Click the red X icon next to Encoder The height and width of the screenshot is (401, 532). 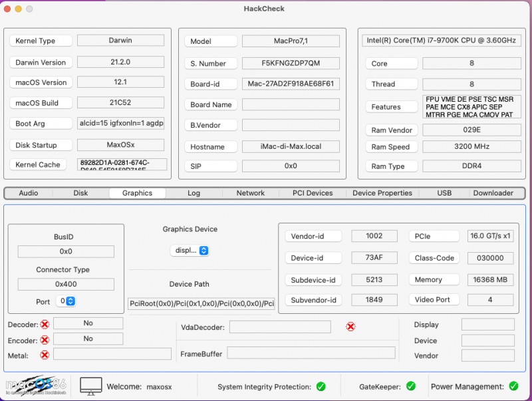pos(45,339)
